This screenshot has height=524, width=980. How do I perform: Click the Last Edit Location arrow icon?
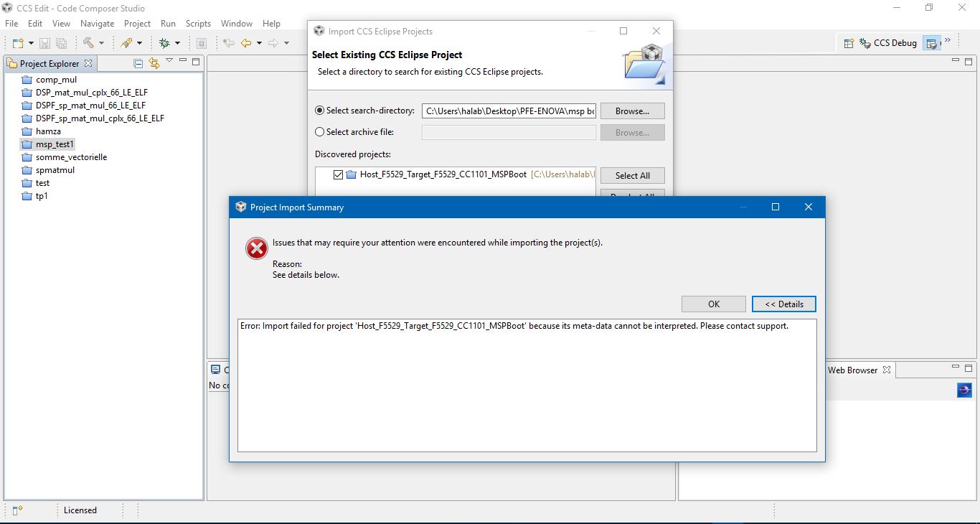(x=229, y=43)
